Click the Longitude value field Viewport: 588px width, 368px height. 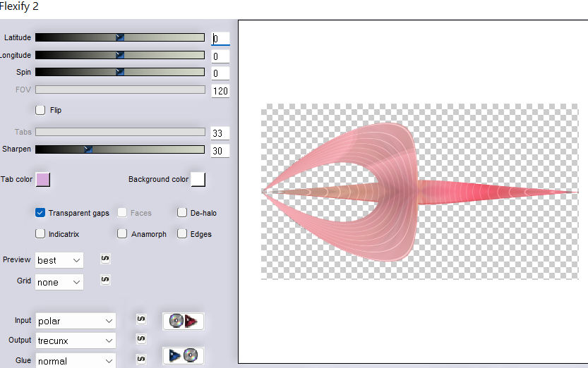click(220, 56)
